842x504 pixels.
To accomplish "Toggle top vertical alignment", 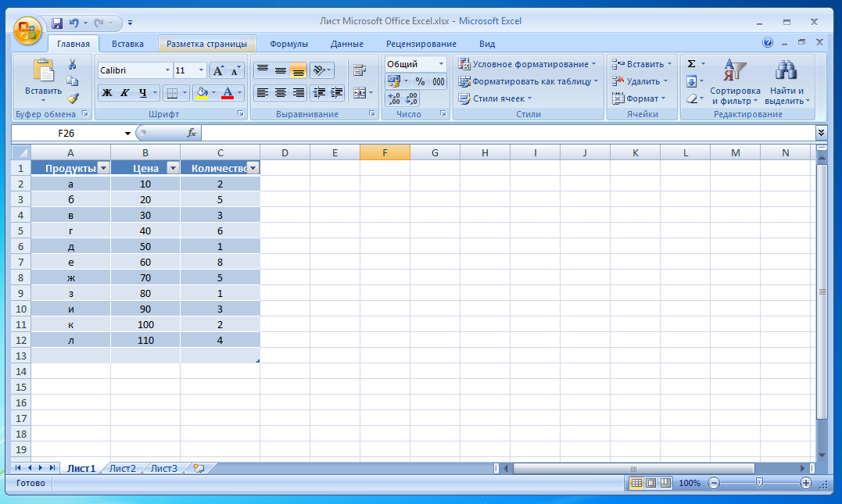I will tap(262, 70).
